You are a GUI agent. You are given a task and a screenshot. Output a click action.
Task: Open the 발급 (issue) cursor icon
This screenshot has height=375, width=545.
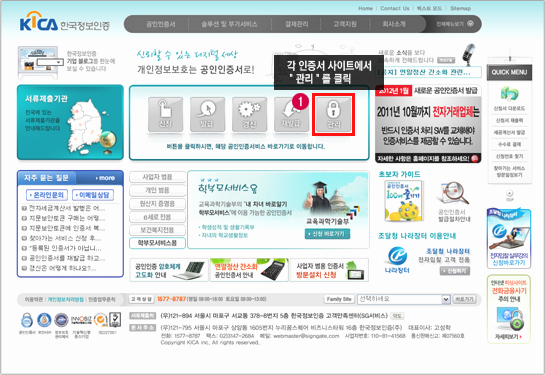point(208,114)
